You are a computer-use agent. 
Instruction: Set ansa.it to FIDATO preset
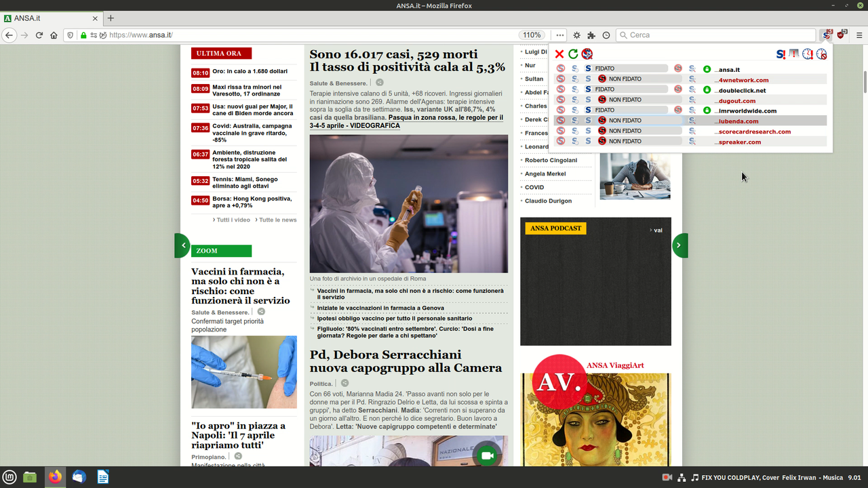625,69
